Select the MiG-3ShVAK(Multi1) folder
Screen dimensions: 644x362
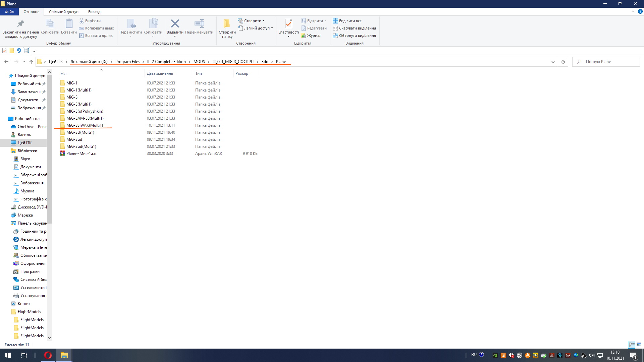85,125
